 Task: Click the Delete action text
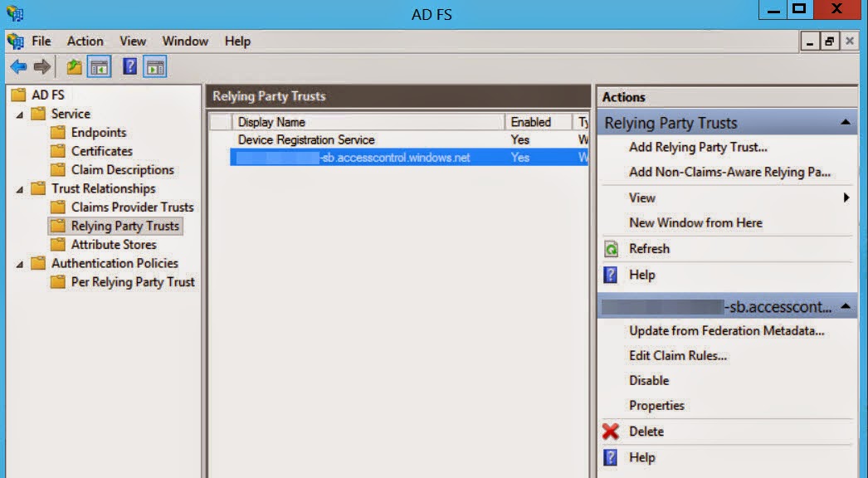point(646,432)
